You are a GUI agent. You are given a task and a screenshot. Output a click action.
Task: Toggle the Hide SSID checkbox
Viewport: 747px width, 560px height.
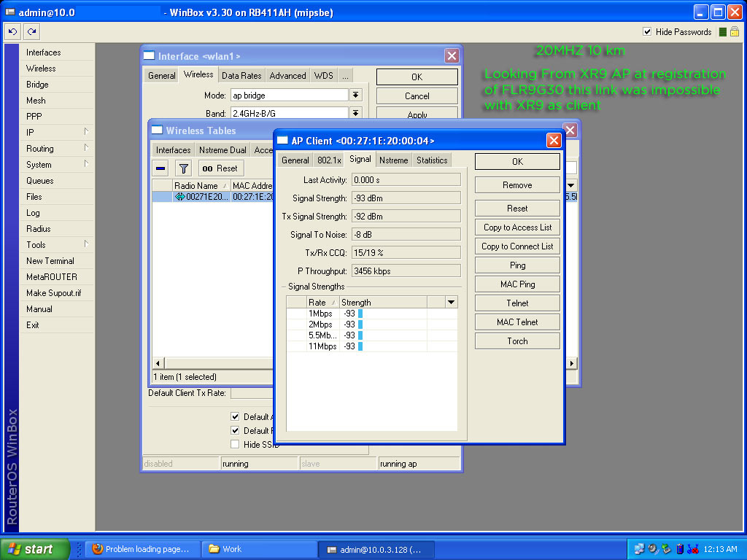(235, 444)
